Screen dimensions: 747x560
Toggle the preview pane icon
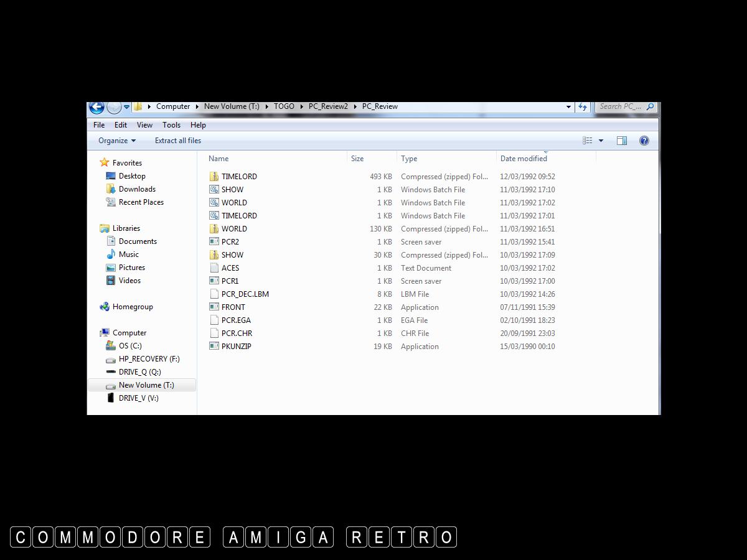[621, 141]
